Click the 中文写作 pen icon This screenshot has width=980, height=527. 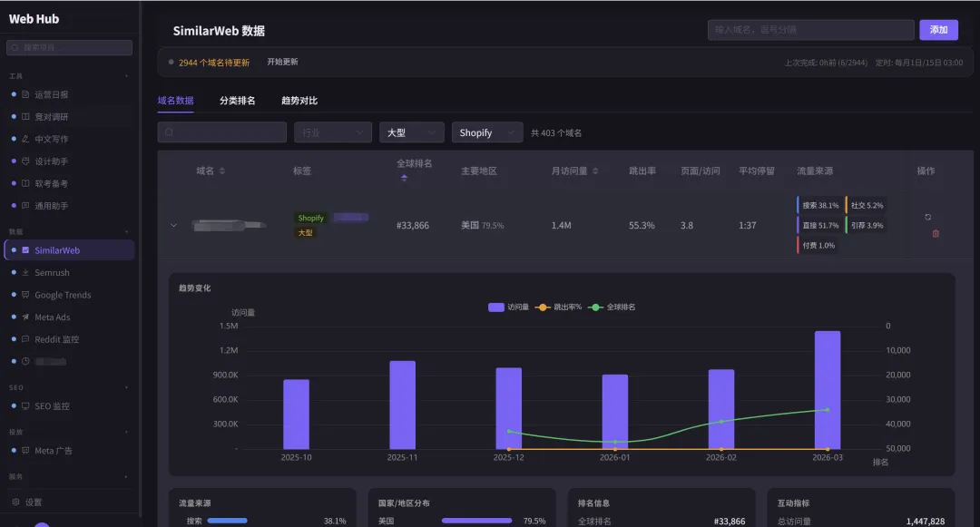25,139
